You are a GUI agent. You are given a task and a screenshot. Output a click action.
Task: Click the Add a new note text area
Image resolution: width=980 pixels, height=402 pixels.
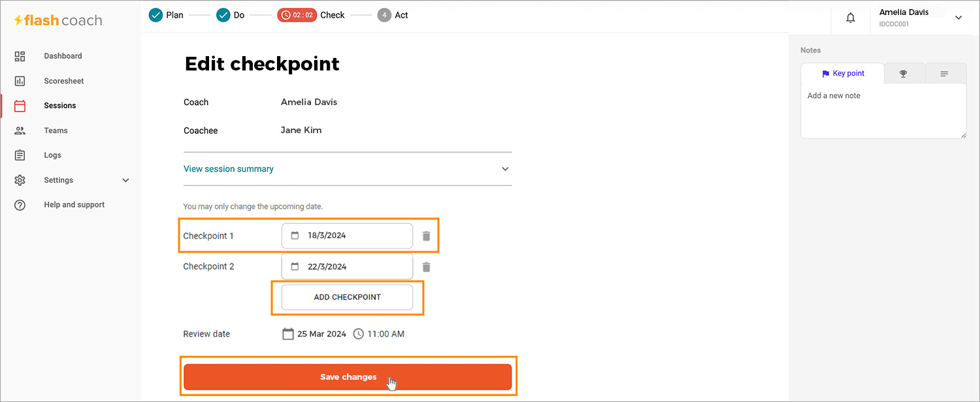(x=883, y=111)
